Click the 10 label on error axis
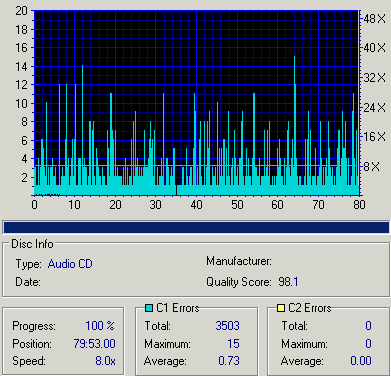The width and height of the screenshot is (391, 376). [21, 104]
